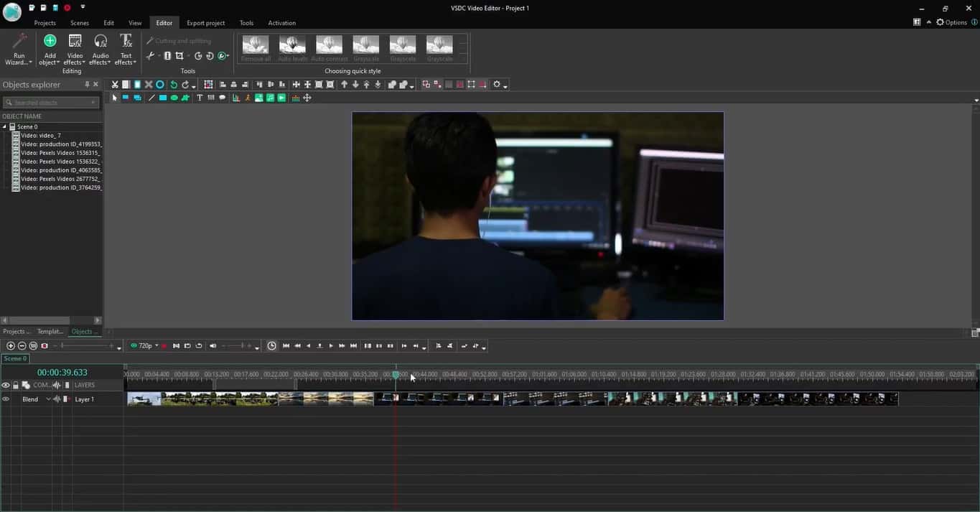This screenshot has height=512, width=980.
Task: Open the Text effects menu
Action: [x=126, y=49]
